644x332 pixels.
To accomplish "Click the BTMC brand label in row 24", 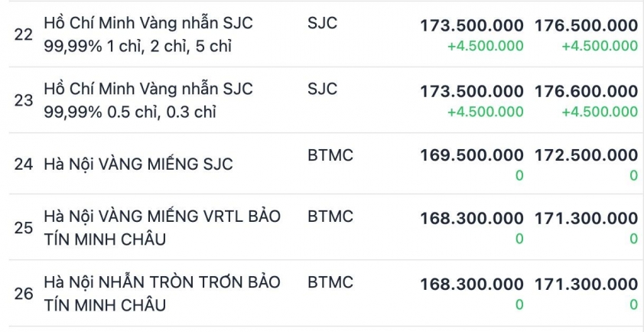I will pyautogui.click(x=330, y=155).
